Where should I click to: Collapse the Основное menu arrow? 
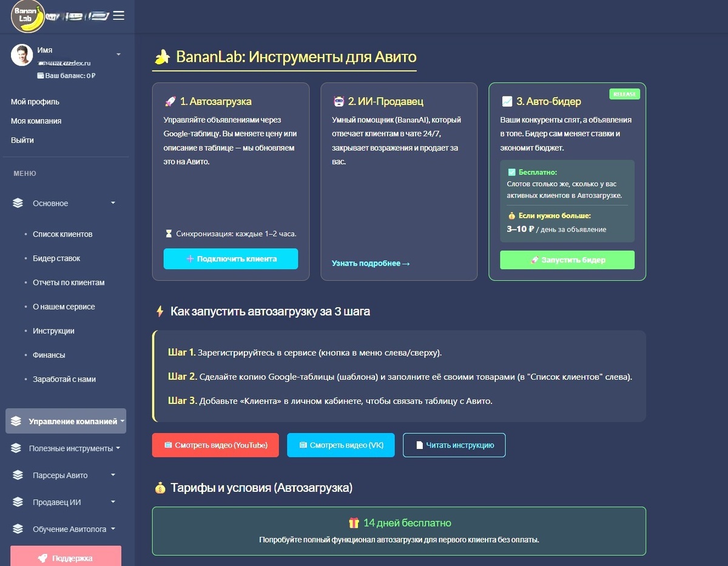pyautogui.click(x=113, y=203)
